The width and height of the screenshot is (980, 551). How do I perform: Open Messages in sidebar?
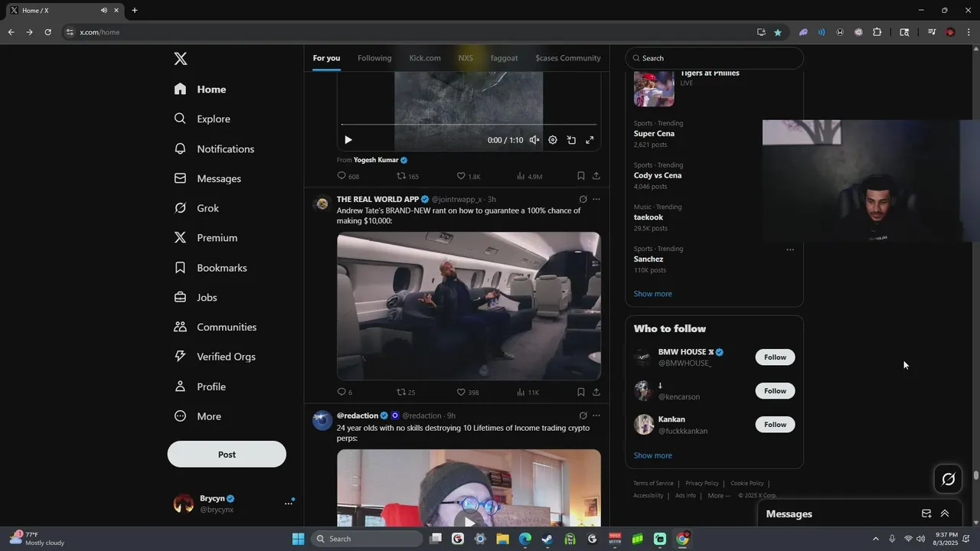point(207,178)
